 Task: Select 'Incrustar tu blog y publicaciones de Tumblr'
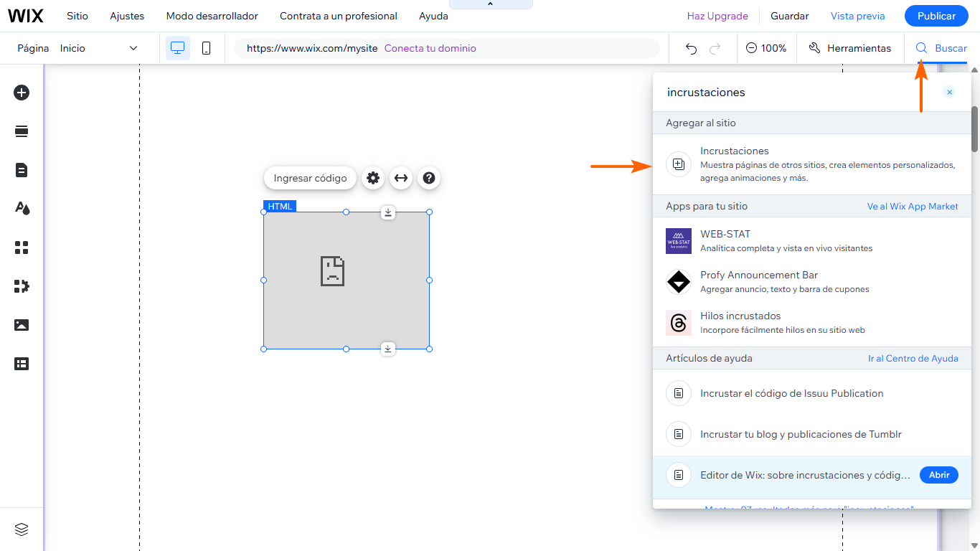coord(801,434)
